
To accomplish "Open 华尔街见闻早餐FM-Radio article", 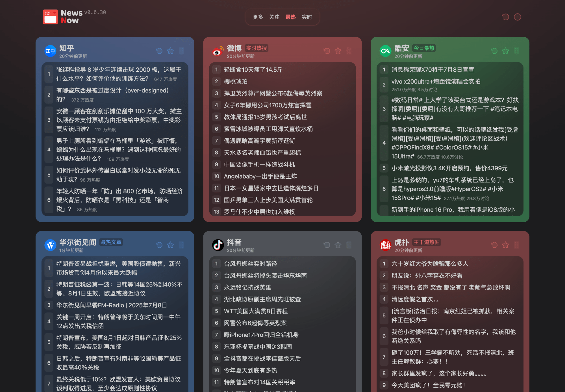I will pos(115,305).
